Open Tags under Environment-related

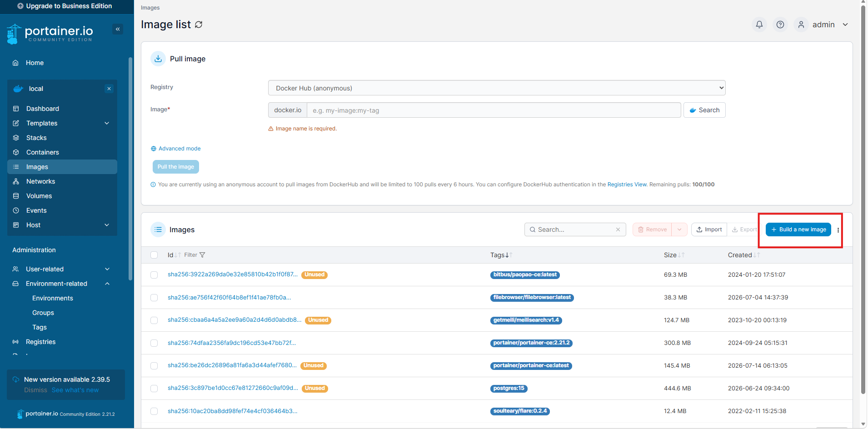click(x=40, y=327)
